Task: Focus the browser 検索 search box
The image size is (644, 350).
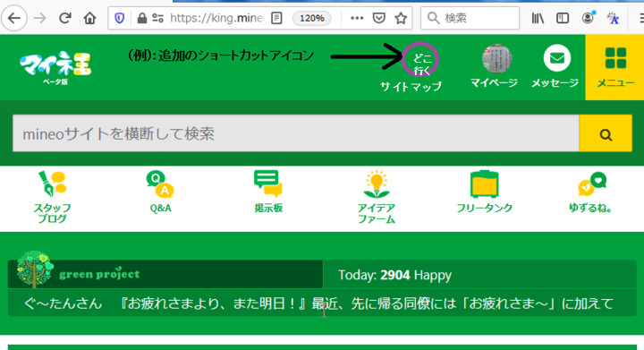Action: tap(470, 18)
